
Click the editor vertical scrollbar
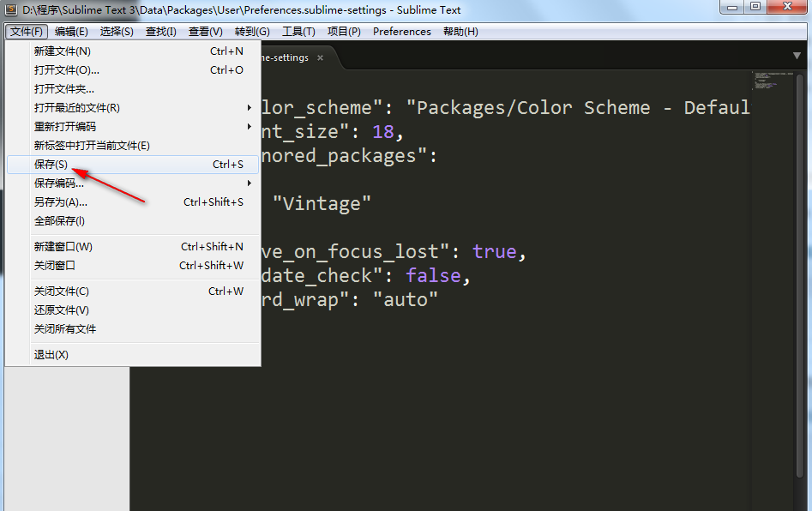[x=800, y=275]
